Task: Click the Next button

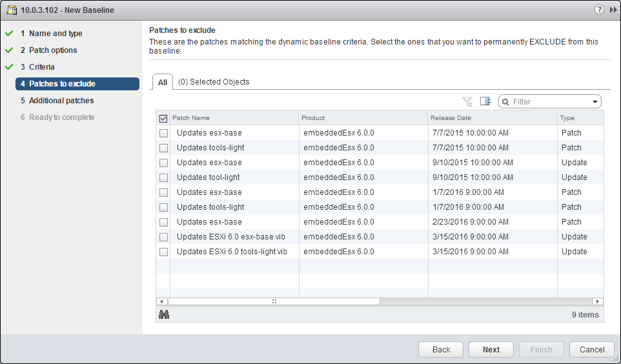Action: click(491, 349)
